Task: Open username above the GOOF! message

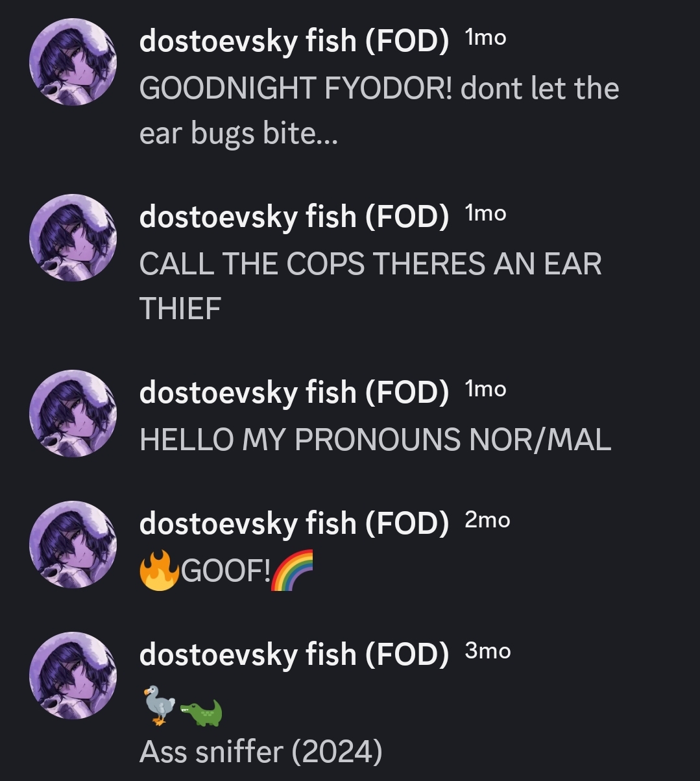Action: tap(294, 524)
